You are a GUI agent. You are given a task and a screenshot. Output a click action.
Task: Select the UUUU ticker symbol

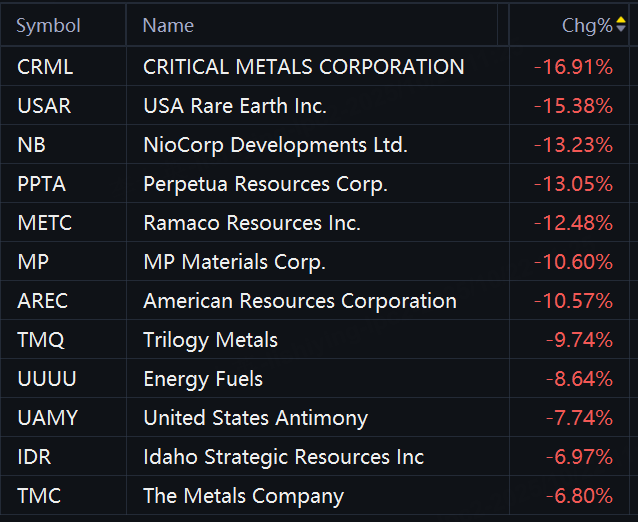47,379
